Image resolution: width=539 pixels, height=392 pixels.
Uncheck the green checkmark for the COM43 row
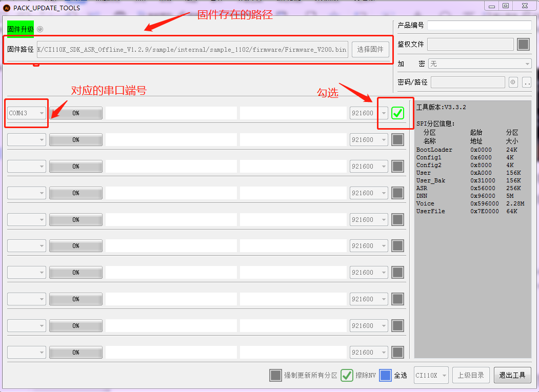[x=397, y=113]
